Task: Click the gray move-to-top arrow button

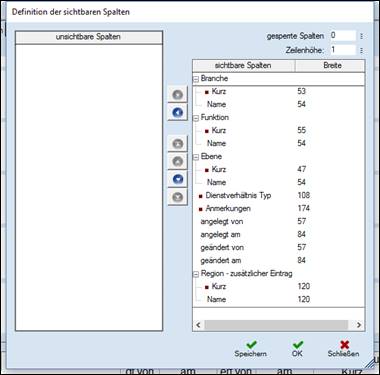Action: [178, 144]
